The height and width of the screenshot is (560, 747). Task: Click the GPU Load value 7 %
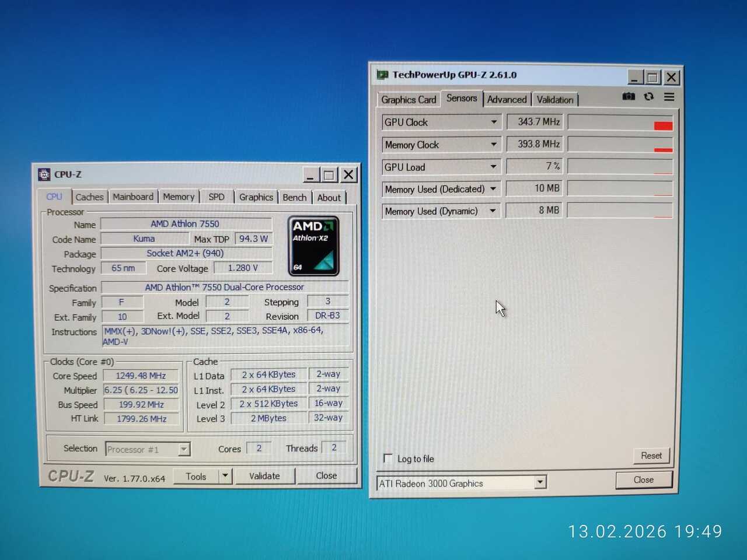click(535, 166)
